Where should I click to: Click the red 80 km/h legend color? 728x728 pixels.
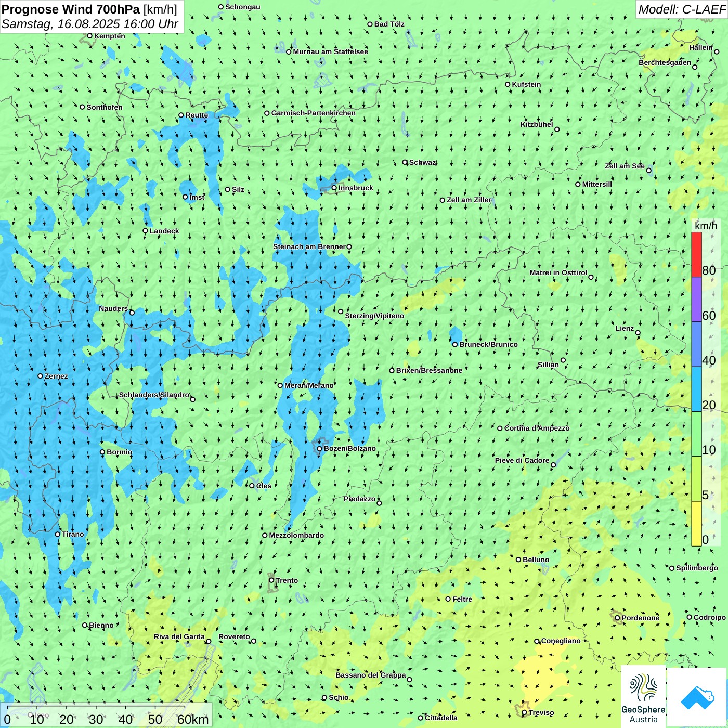(x=696, y=254)
